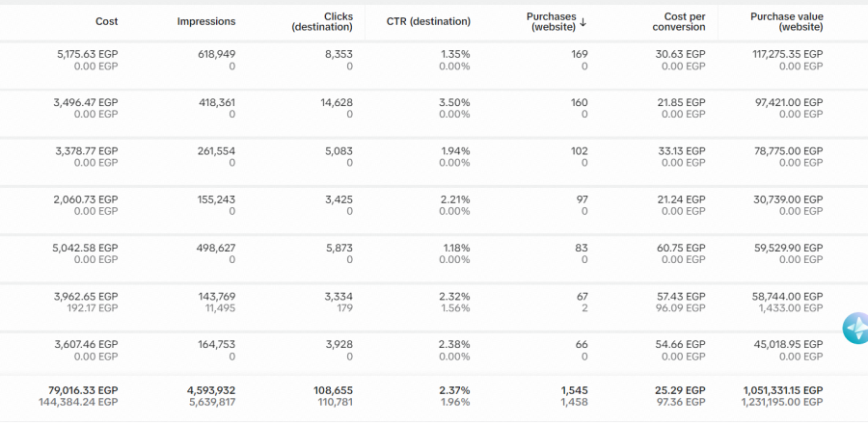Viewport: 868px width, 423px height.
Task: Click the CTR (destination) column header
Action: pyautogui.click(x=428, y=21)
